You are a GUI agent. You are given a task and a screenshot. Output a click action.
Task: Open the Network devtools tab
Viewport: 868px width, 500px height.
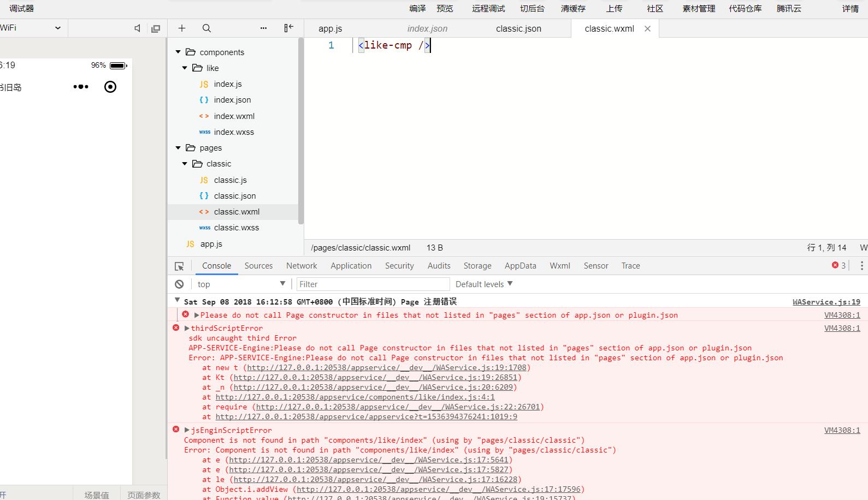click(302, 266)
